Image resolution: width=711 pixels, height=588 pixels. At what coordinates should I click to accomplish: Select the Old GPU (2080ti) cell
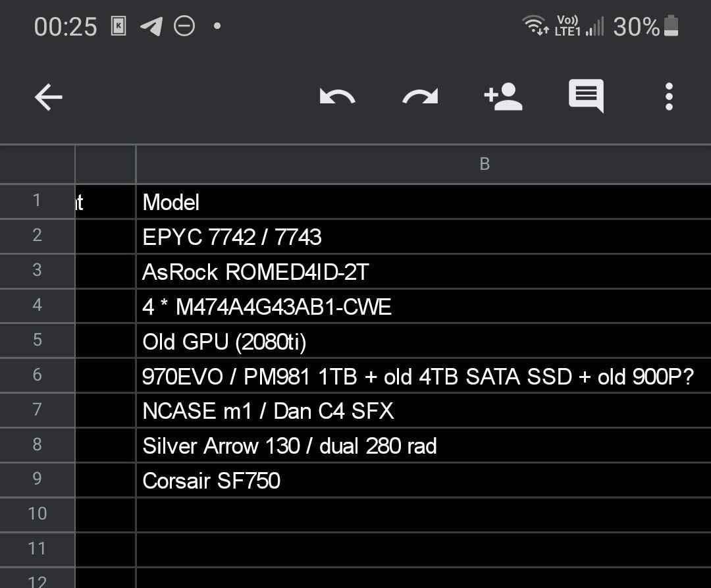[x=423, y=341]
